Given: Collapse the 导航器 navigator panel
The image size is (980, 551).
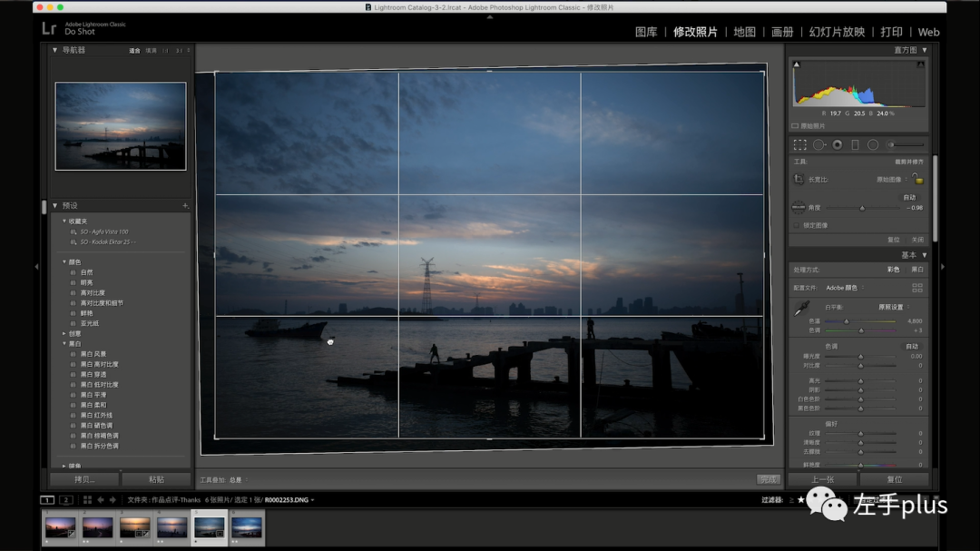Looking at the screenshot, I should pyautogui.click(x=55, y=50).
